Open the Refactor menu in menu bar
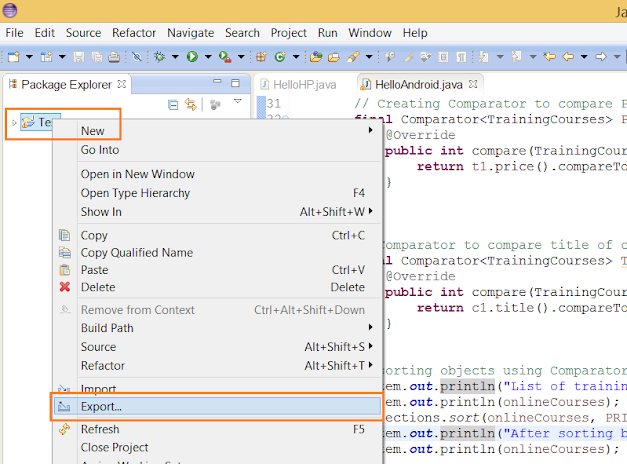This screenshot has width=627, height=464. click(134, 33)
